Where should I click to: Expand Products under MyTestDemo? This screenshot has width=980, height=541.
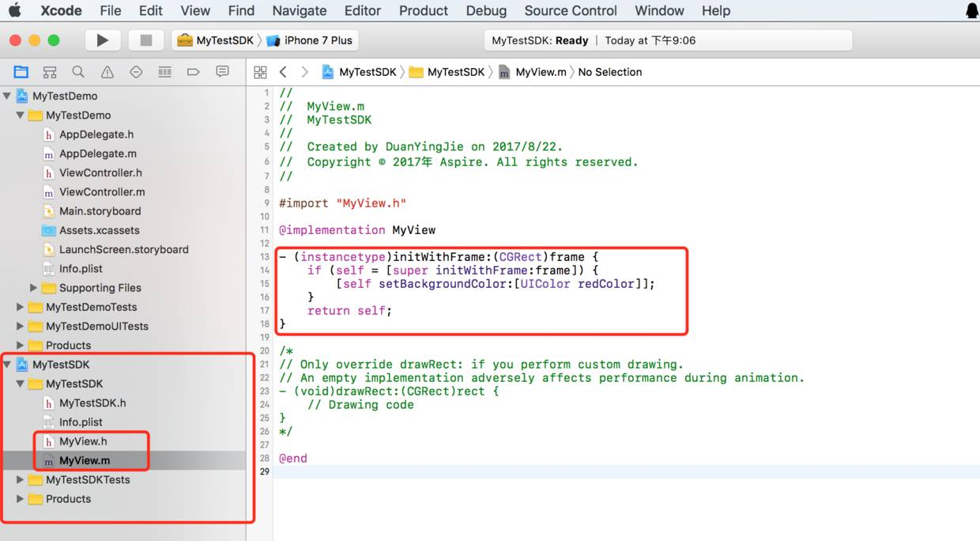(21, 346)
